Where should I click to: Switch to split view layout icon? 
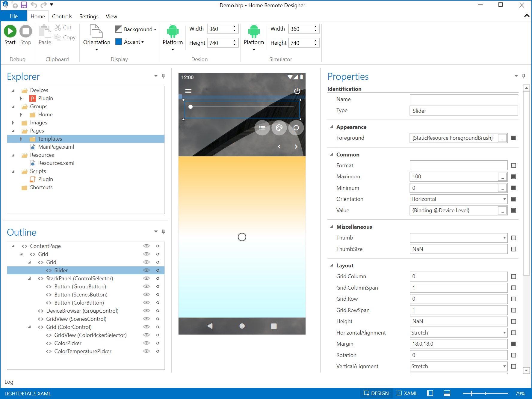click(x=430, y=393)
